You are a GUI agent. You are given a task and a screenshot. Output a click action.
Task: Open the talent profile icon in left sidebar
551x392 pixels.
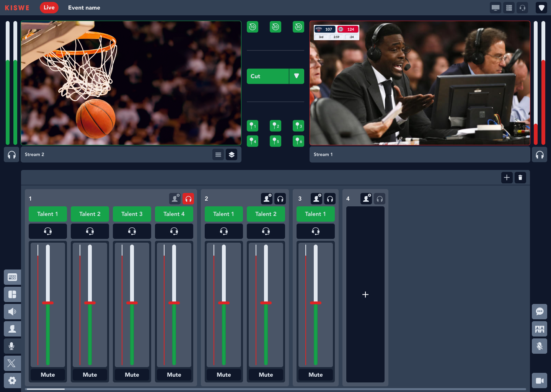coord(12,328)
